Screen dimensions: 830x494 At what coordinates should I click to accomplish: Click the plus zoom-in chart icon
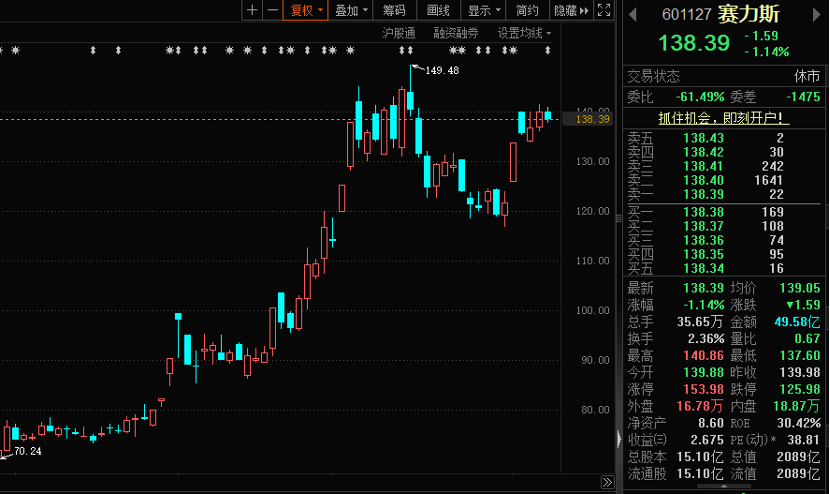252,10
